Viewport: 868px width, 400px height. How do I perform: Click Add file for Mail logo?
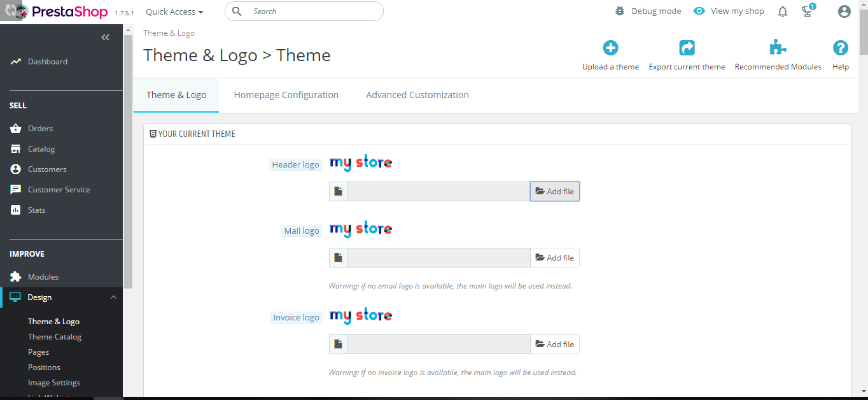[x=555, y=258]
